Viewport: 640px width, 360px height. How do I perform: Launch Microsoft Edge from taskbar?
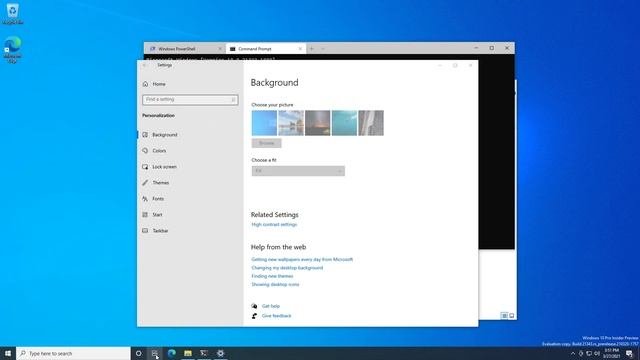(x=171, y=353)
